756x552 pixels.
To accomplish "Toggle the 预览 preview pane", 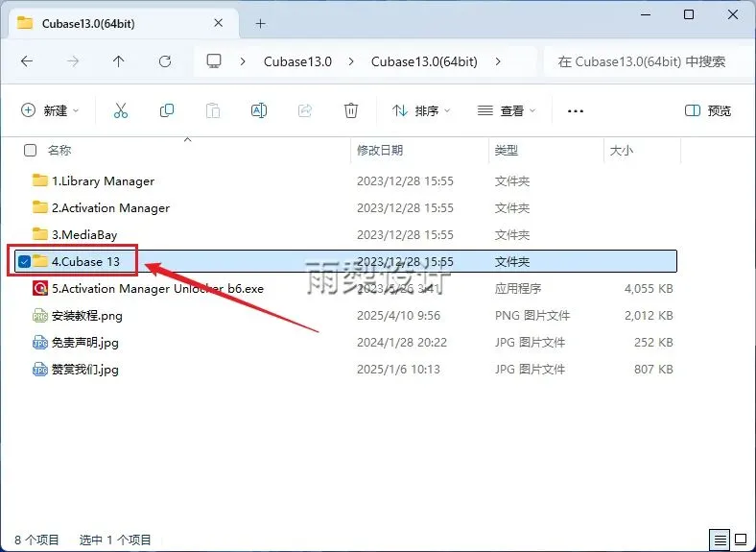I will click(708, 110).
